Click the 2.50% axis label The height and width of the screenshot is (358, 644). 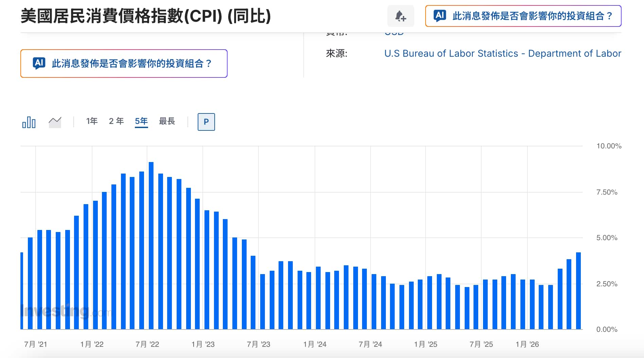[x=607, y=284]
